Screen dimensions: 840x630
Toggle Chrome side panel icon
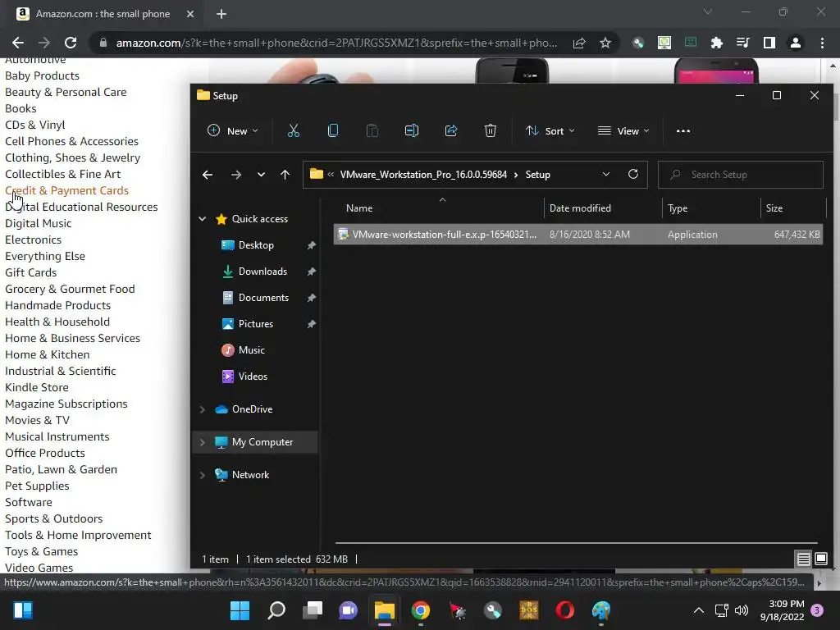769,43
